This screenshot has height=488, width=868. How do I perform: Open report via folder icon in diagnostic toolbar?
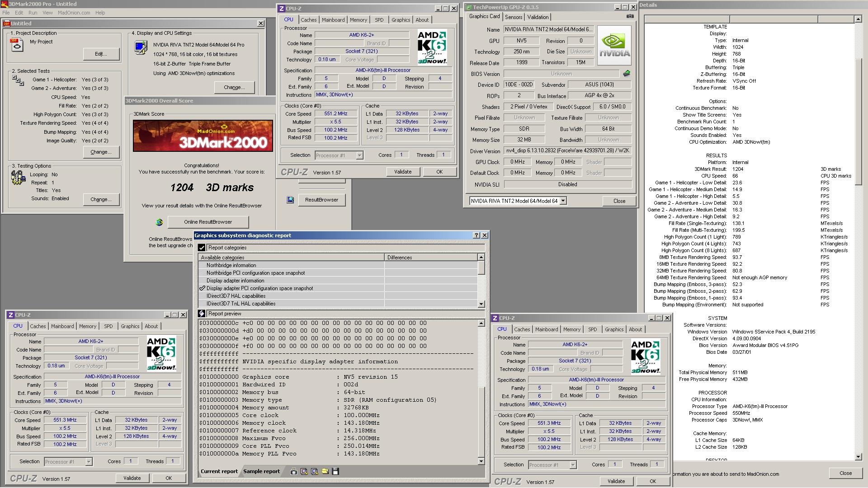pyautogui.click(x=325, y=471)
